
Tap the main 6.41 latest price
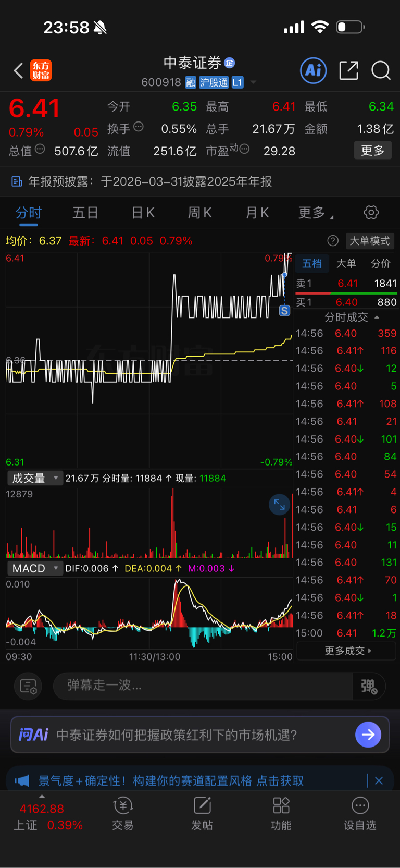34,108
